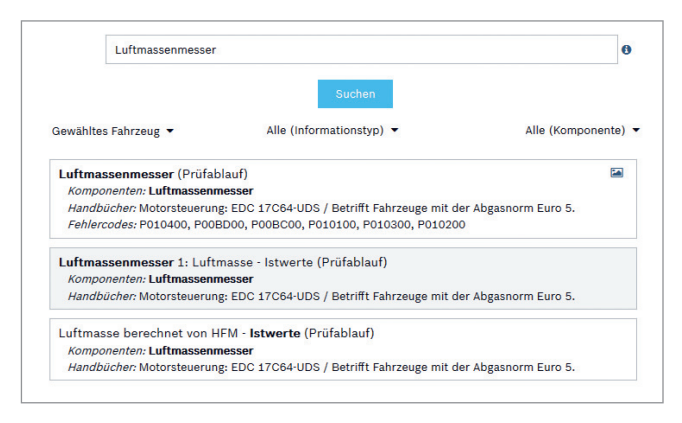
Task: Focus the Luftmassenmesser search input field
Action: coord(361,49)
